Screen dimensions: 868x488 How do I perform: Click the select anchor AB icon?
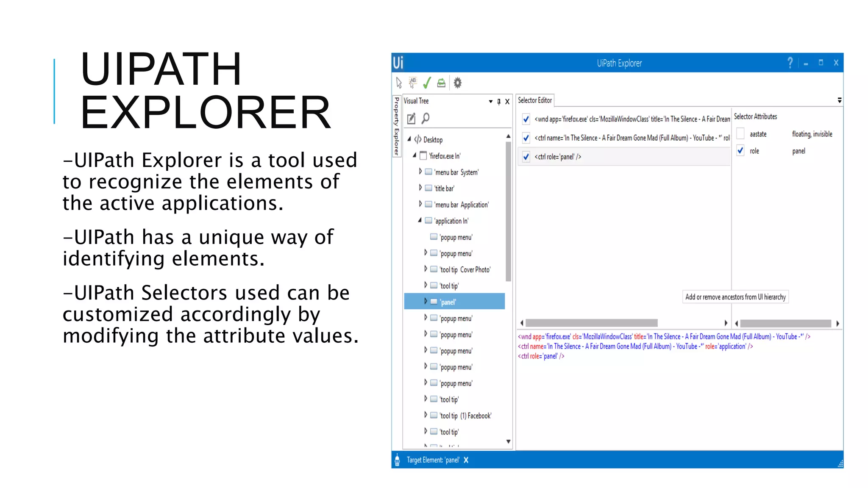click(x=412, y=82)
